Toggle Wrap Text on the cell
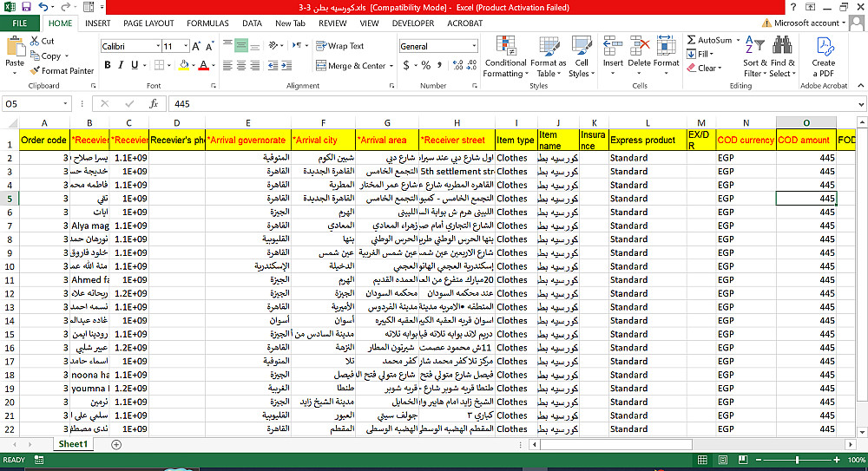Screen dimensions: 868x471 [x=340, y=46]
